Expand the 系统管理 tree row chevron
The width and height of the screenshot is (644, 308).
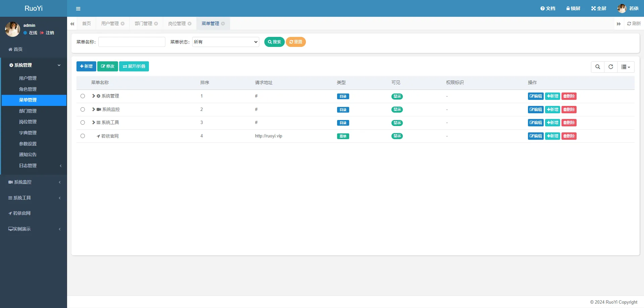(94, 96)
